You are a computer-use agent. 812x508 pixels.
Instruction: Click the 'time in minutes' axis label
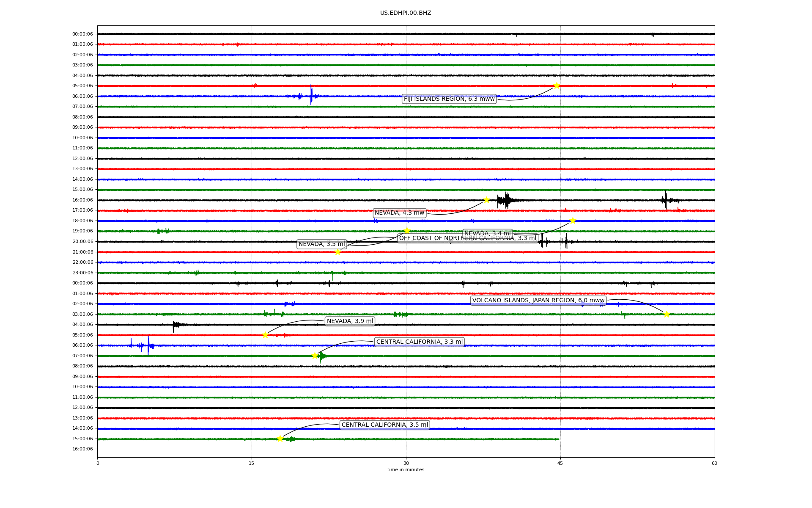(x=405, y=470)
